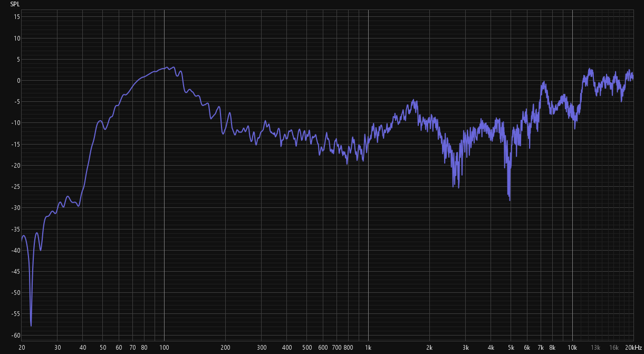
Task: Click the 20kHz frequency axis label
Action: pyautogui.click(x=633, y=348)
